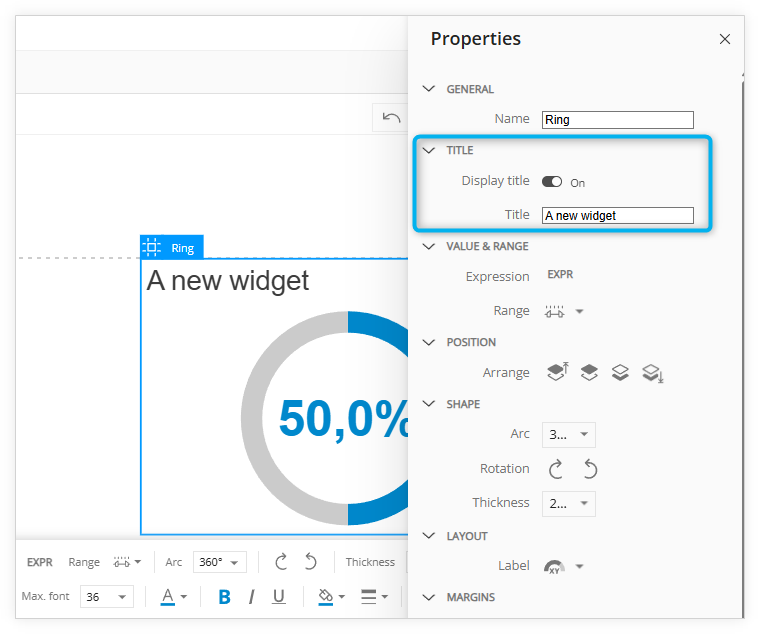The image size is (760, 634).
Task: Open Thickness dropdown in Properties panel
Action: tap(569, 504)
